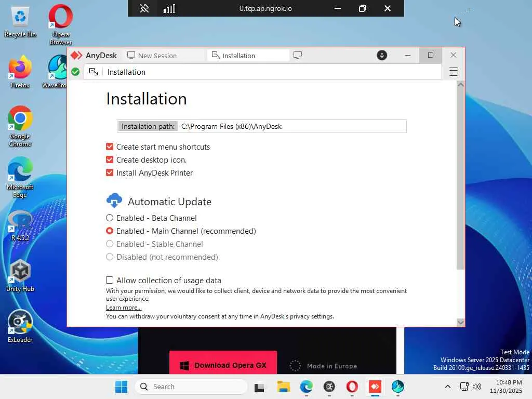Open the WaveBrowser desktop shortcut
The width and height of the screenshot is (532, 399).
pos(56,72)
